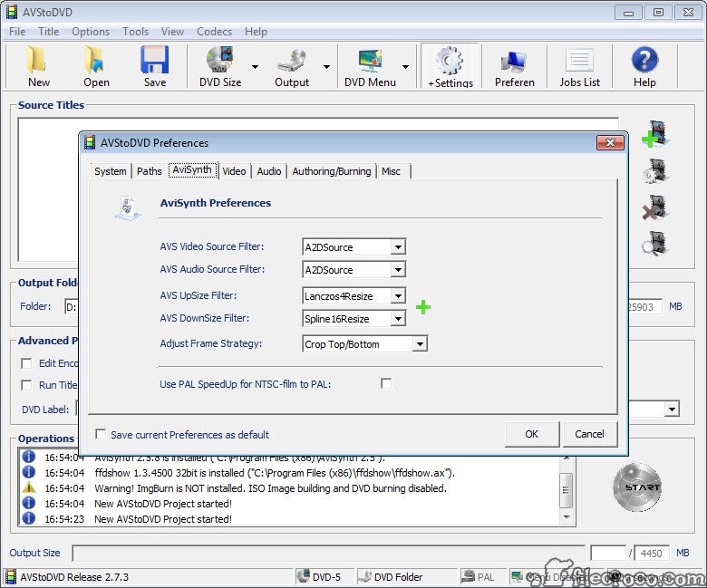Image resolution: width=707 pixels, height=588 pixels.
Task: Switch to the System tab
Action: tap(110, 171)
